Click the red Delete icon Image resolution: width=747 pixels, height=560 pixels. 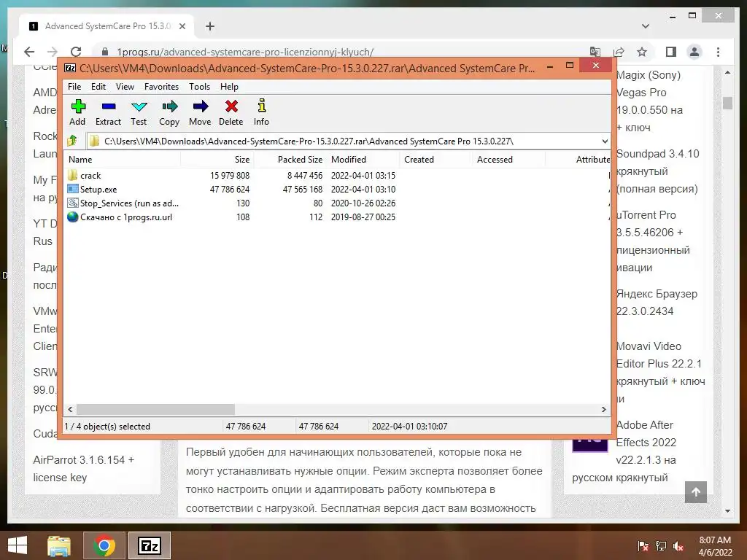pyautogui.click(x=231, y=106)
